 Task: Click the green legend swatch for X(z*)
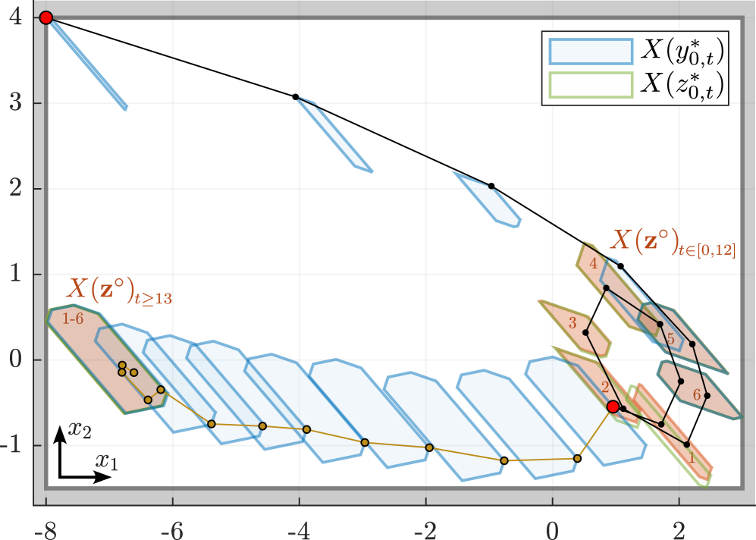[591, 85]
